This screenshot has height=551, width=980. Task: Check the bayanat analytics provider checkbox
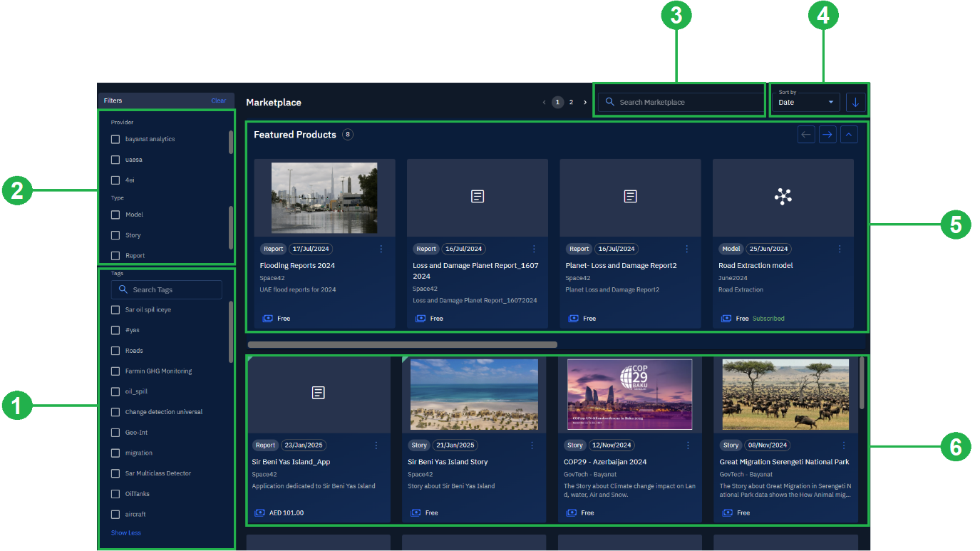tap(115, 139)
